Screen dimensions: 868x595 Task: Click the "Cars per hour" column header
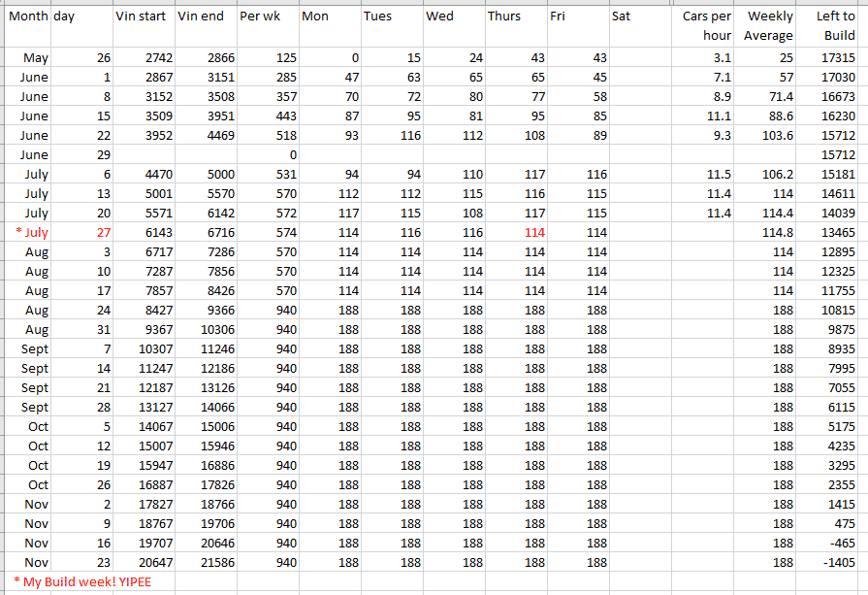(x=703, y=26)
